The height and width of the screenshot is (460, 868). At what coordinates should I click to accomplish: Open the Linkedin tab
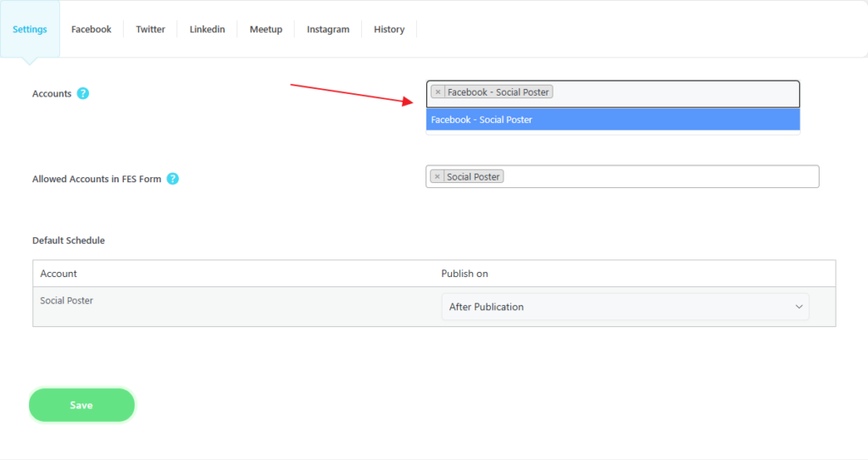point(207,30)
